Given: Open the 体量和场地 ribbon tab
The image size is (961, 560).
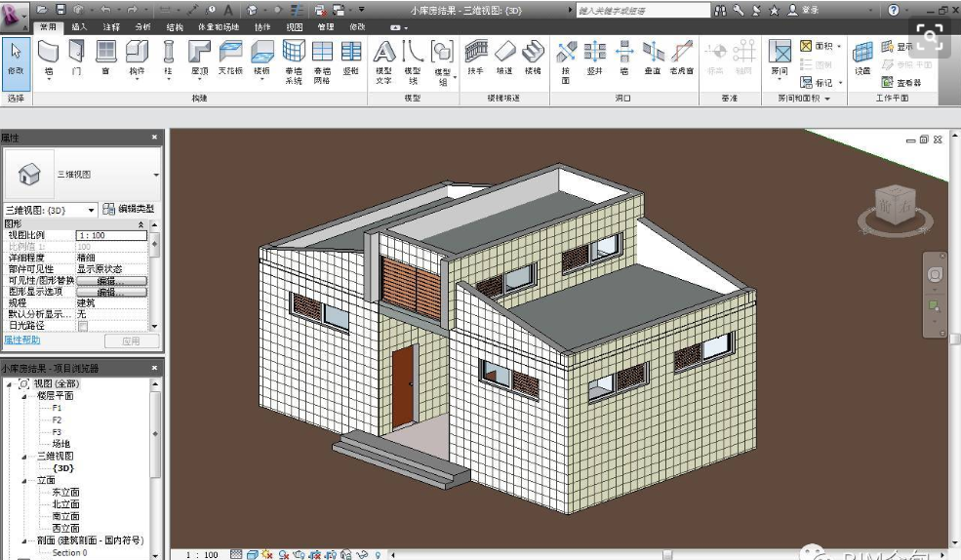Looking at the screenshot, I should click(219, 27).
